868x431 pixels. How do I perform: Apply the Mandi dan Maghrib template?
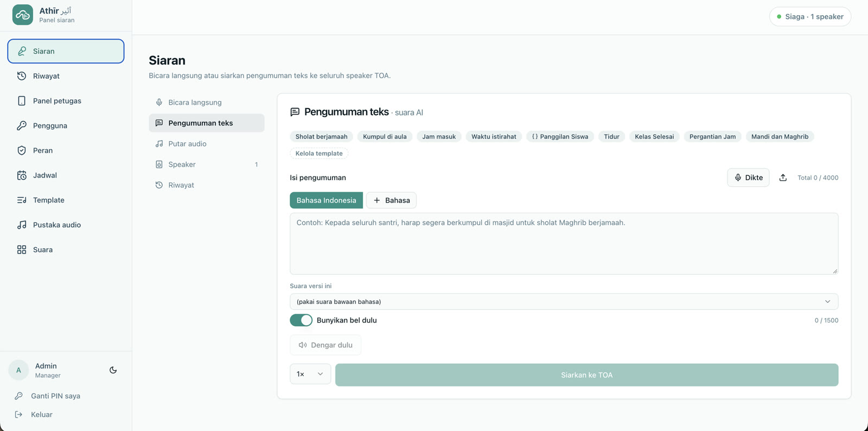(780, 137)
